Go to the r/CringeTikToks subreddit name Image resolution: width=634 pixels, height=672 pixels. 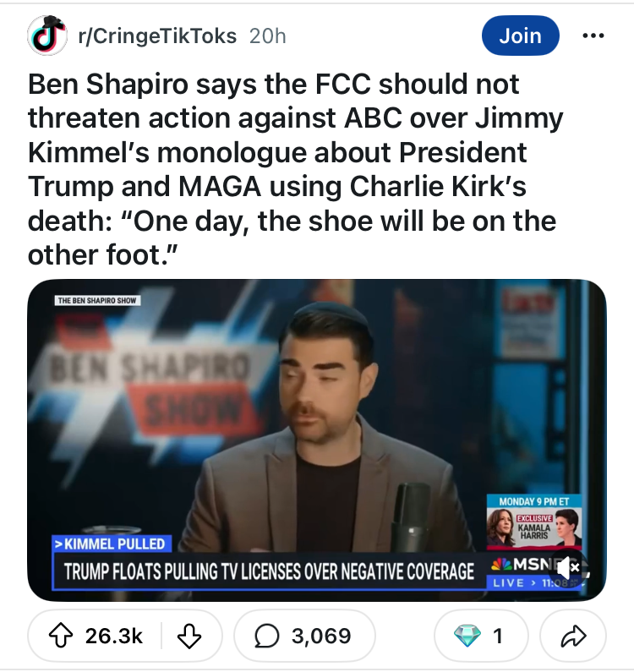(158, 36)
